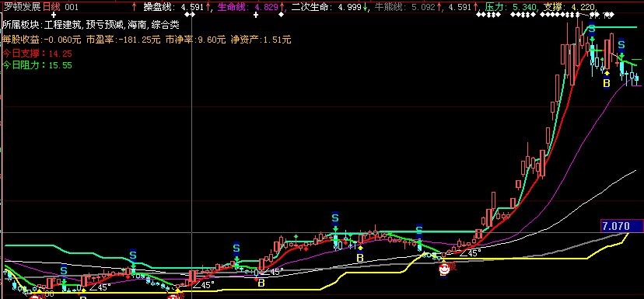644x299 pixels.
Task: Click the red up arrow after 5.092
Action: click(x=438, y=7)
